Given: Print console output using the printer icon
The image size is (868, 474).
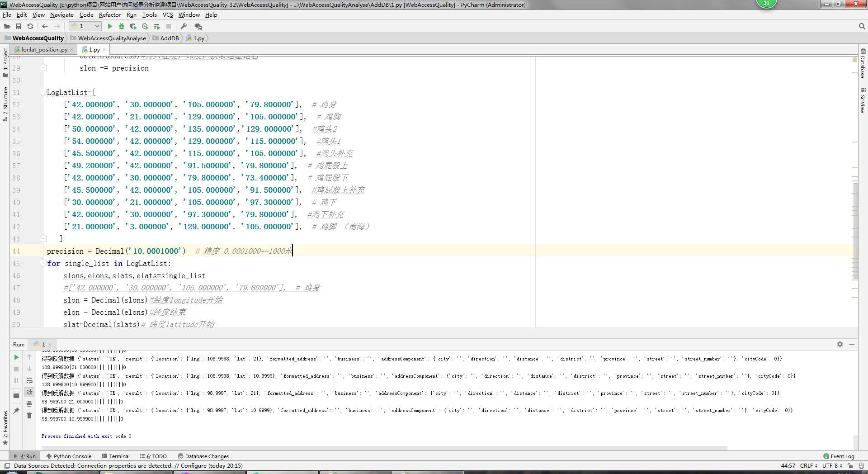Looking at the screenshot, I should (29, 404).
